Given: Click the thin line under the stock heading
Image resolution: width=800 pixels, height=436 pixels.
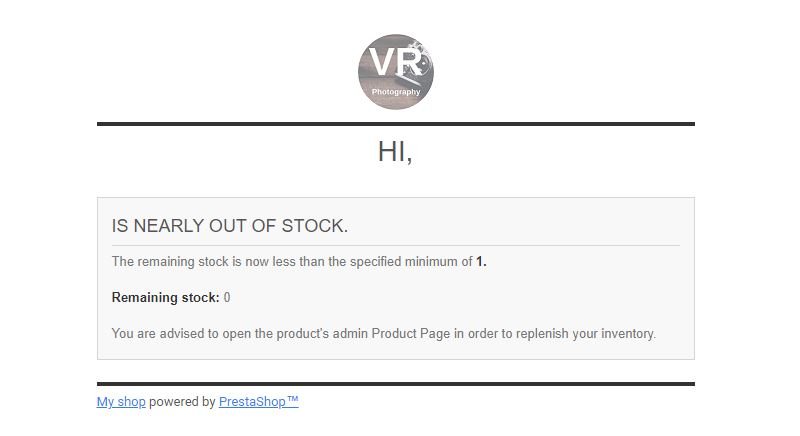Looking at the screenshot, I should coord(396,245).
